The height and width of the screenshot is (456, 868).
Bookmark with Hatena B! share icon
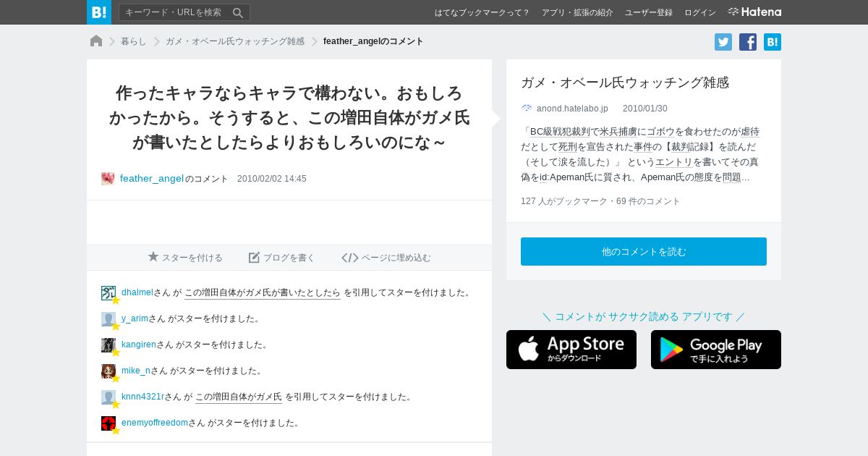tap(773, 42)
